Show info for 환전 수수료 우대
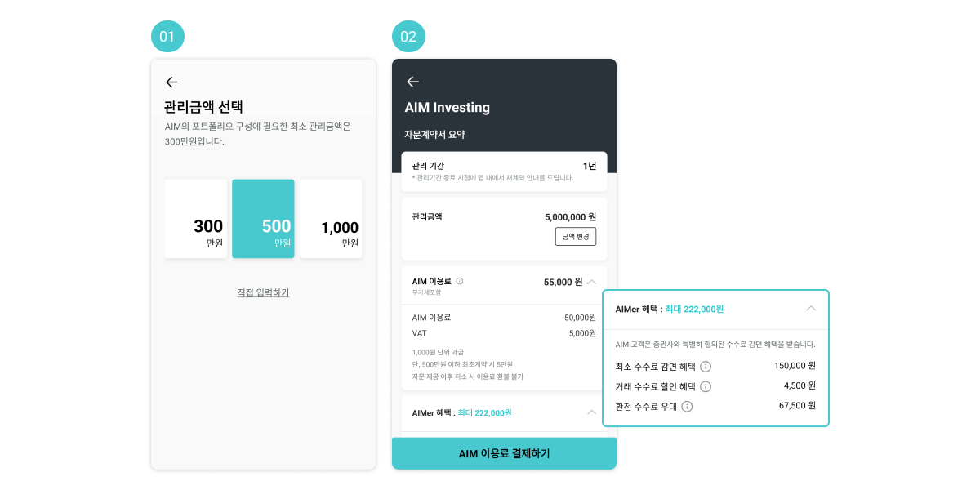 coord(687,406)
